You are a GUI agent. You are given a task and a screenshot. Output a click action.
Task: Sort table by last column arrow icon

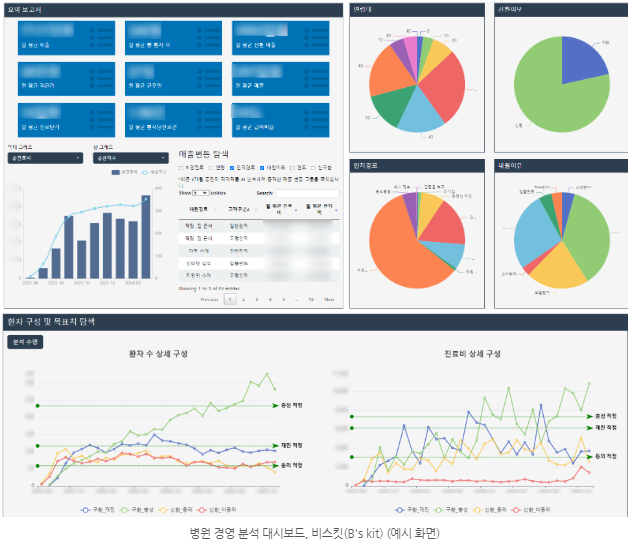(336, 210)
